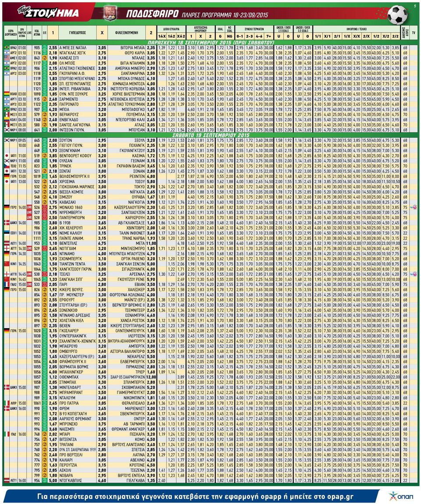The image size is (421, 504).
Task: Click the ΣΑΒΒΑΤΟ 19 ΣΕΠΤΕΜΒΡΙΟΥ 2015 date banner
Action: (210, 135)
